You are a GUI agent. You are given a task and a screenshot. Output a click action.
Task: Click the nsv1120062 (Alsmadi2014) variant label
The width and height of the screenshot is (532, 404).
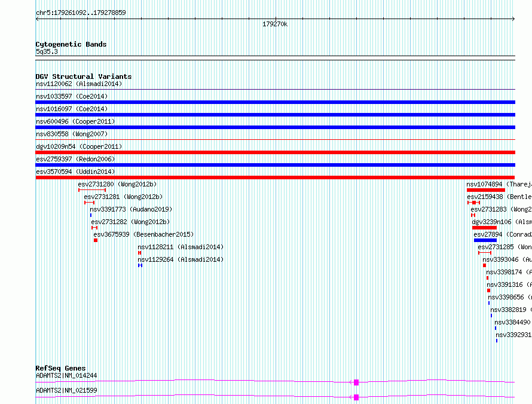coord(79,84)
